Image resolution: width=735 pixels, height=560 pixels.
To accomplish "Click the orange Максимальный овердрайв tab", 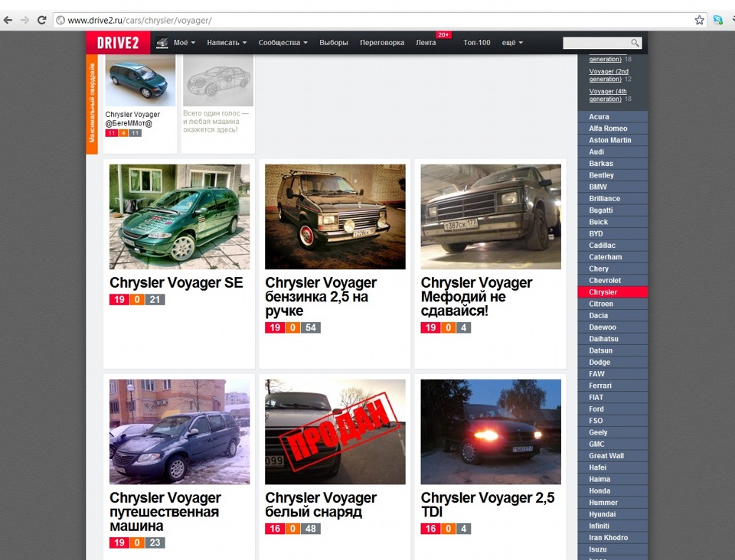I will 92,104.
